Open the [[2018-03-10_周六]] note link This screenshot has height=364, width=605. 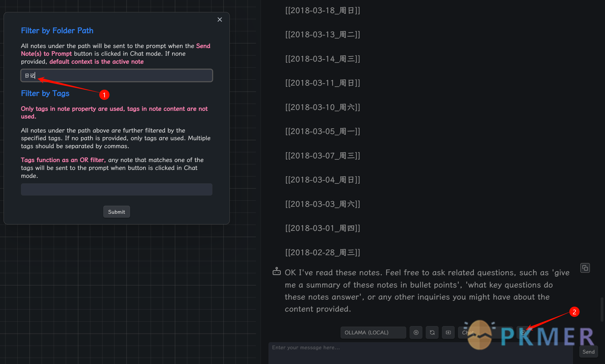tap(323, 107)
